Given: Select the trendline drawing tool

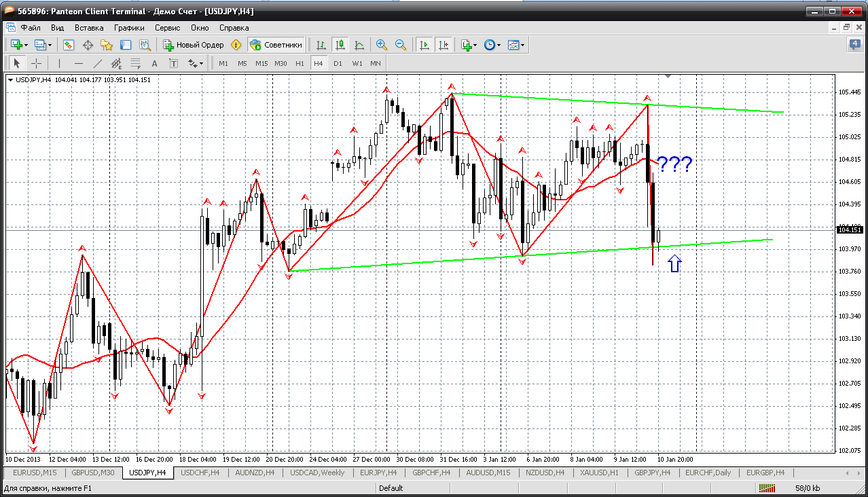Looking at the screenshot, I should (x=97, y=63).
